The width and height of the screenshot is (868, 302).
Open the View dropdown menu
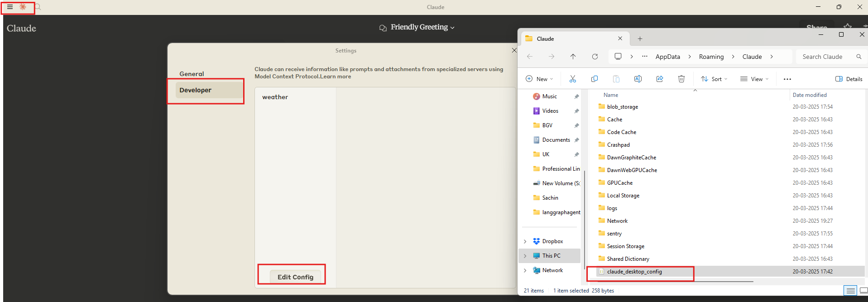pyautogui.click(x=754, y=79)
